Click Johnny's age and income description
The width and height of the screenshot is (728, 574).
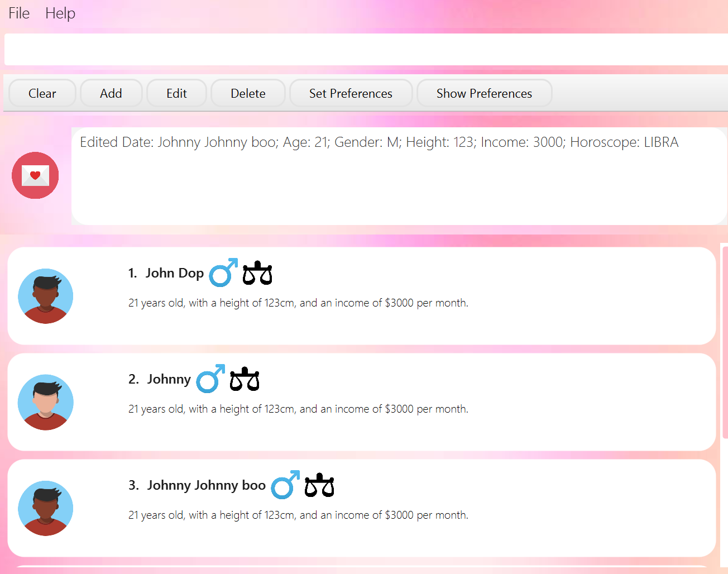298,409
